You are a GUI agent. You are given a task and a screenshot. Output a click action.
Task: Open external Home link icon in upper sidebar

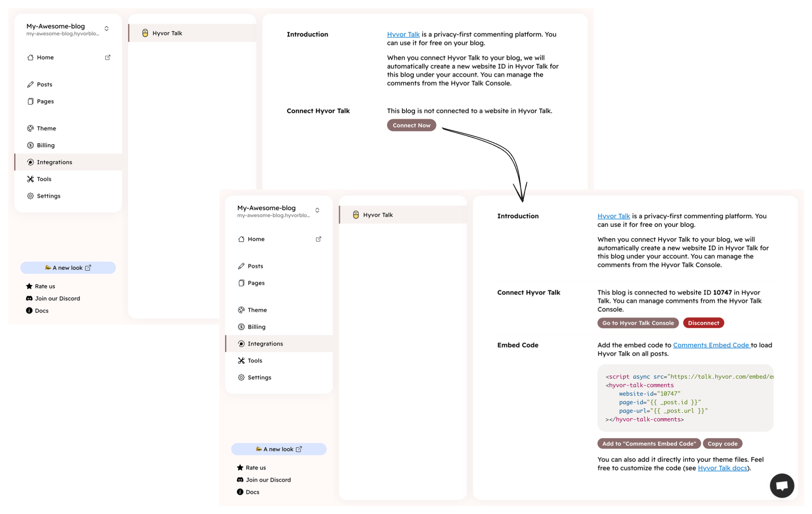pyautogui.click(x=107, y=58)
